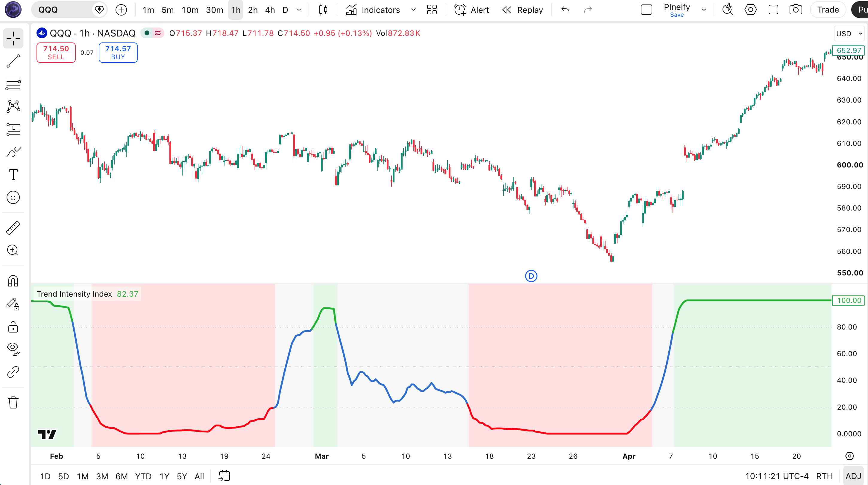Click the 652.97 price axis label
This screenshot has height=485, width=868.
pyautogui.click(x=849, y=51)
